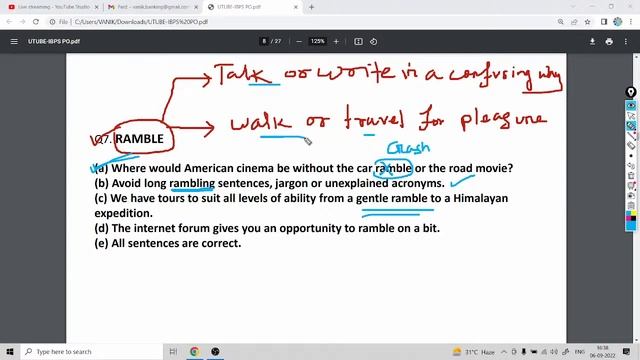Click option (e) All sentences are correct
This screenshot has width=640, height=360.
pyautogui.click(x=168, y=243)
